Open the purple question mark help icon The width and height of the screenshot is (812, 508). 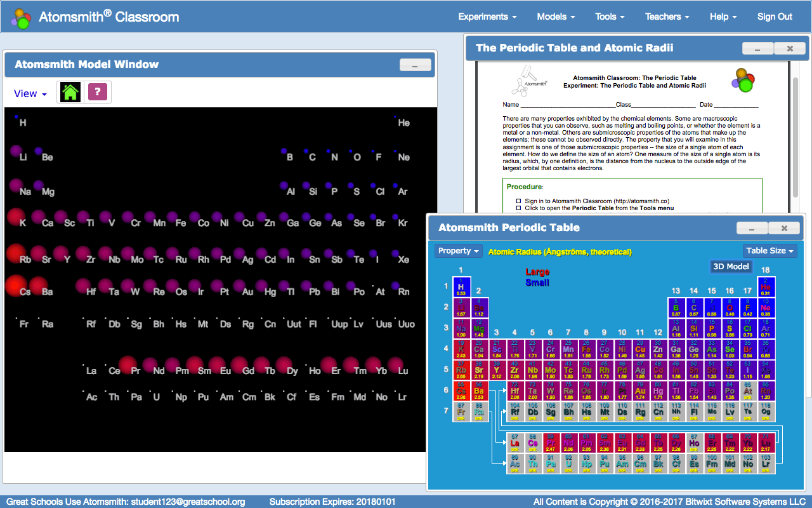[x=97, y=92]
